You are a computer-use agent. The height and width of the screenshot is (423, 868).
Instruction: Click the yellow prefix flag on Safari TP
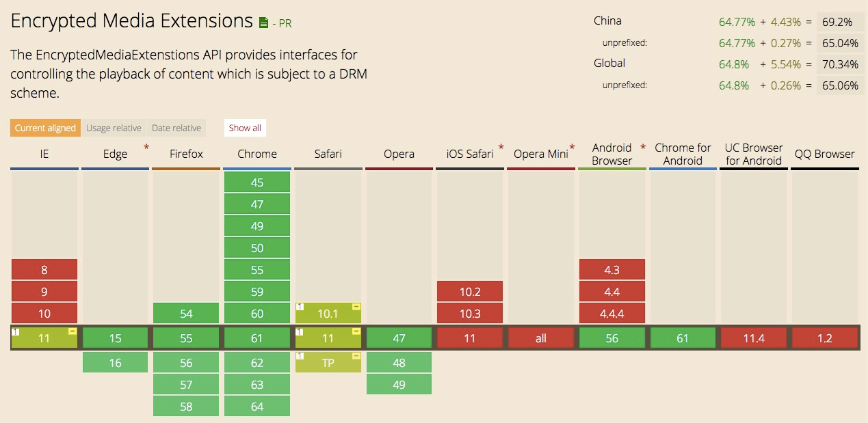click(356, 356)
